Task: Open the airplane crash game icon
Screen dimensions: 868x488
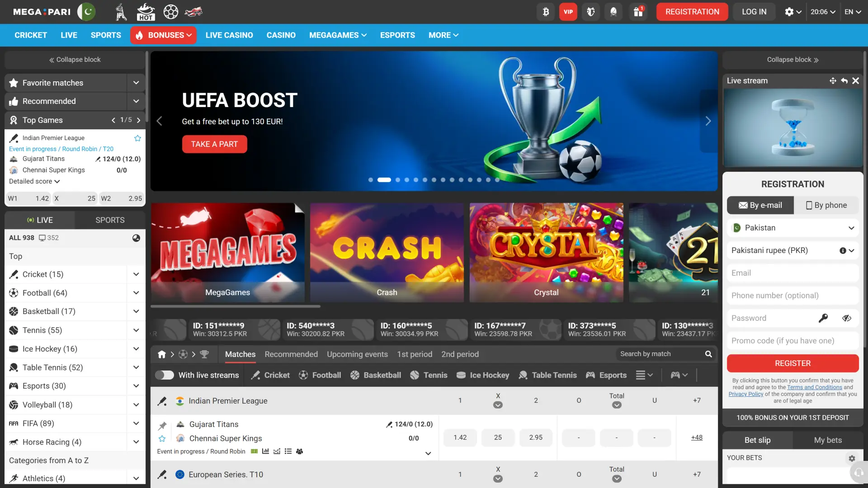Action: click(193, 12)
